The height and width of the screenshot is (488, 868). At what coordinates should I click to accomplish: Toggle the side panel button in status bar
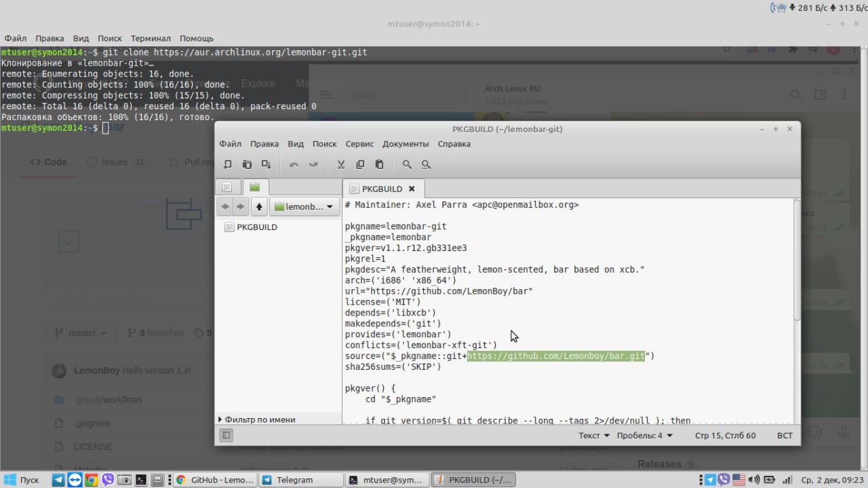click(226, 435)
